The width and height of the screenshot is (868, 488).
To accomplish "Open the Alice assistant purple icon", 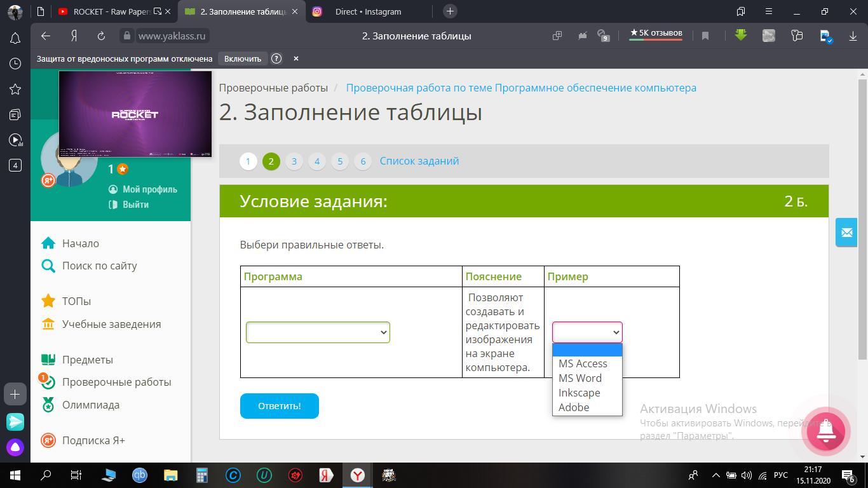I will click(x=15, y=447).
